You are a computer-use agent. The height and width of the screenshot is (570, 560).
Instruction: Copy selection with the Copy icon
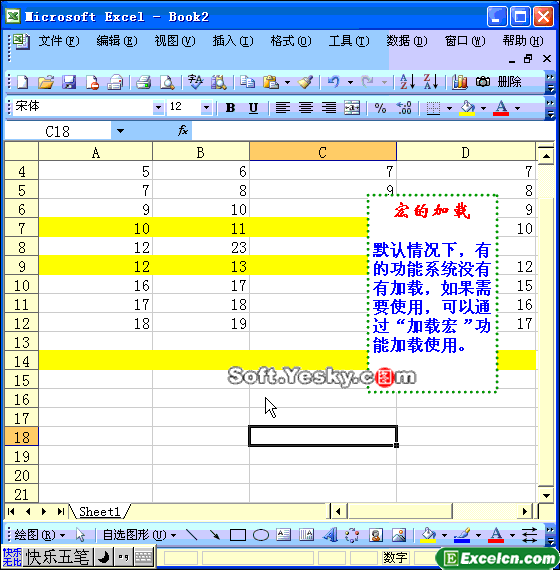(x=247, y=82)
